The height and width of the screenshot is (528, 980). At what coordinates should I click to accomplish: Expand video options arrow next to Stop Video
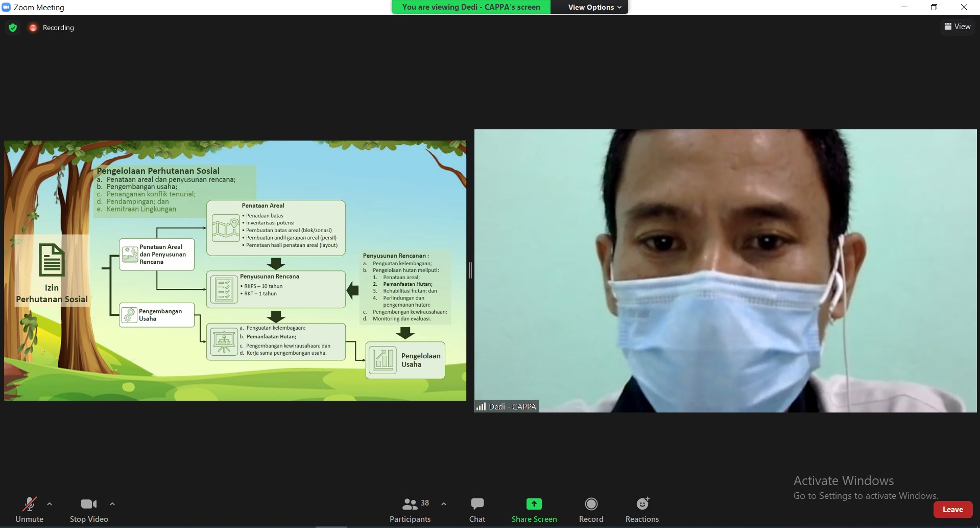coord(112,504)
